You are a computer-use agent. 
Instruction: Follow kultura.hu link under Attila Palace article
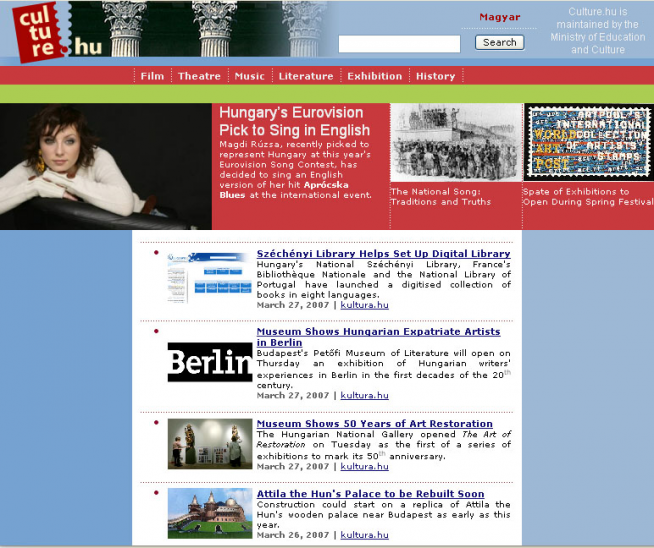click(365, 535)
